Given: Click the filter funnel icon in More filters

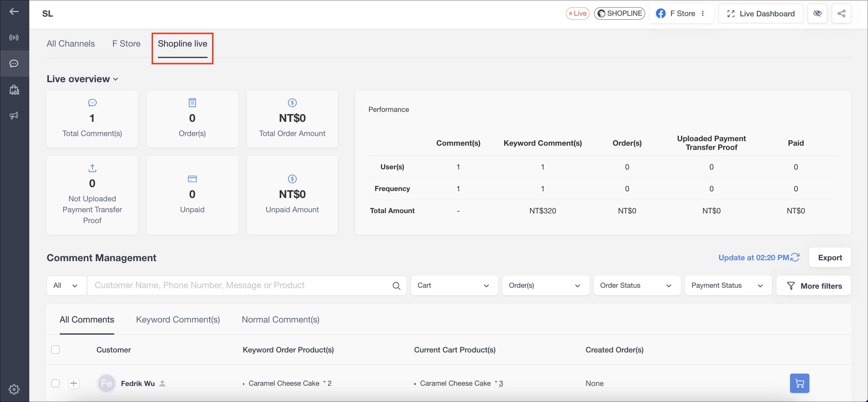Looking at the screenshot, I should [x=790, y=286].
